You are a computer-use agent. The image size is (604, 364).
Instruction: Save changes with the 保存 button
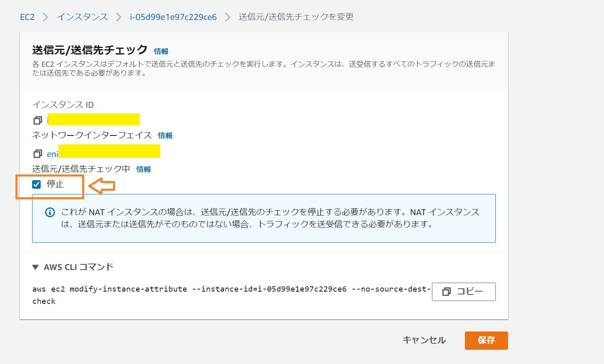[x=486, y=340]
